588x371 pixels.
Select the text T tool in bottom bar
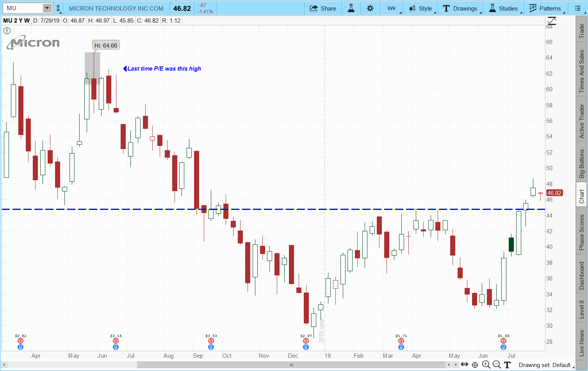(x=507, y=365)
